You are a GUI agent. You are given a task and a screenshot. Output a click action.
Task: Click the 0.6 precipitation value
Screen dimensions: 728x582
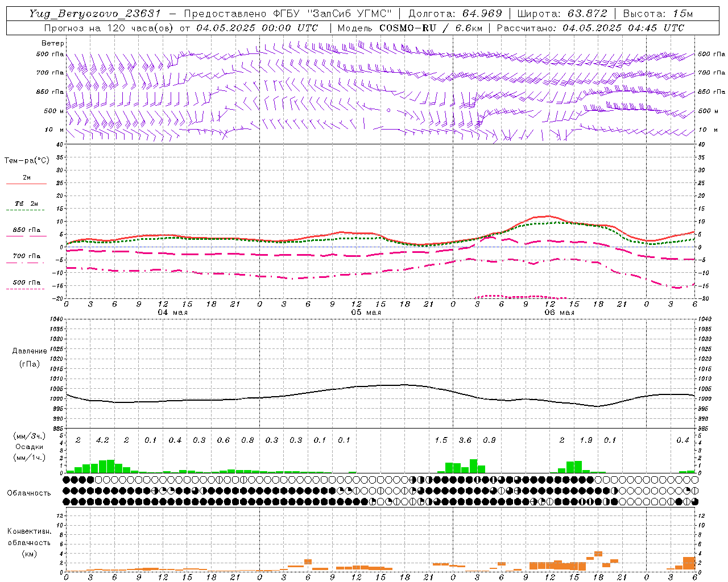click(224, 440)
